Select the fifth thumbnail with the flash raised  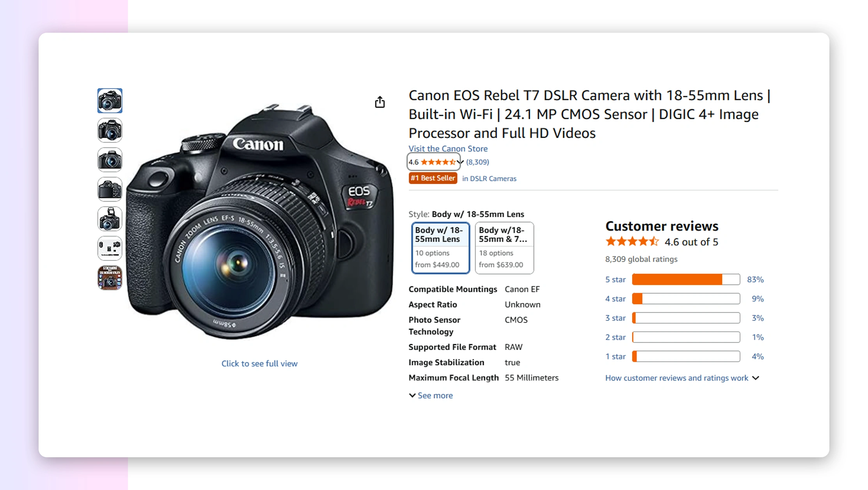coord(110,219)
